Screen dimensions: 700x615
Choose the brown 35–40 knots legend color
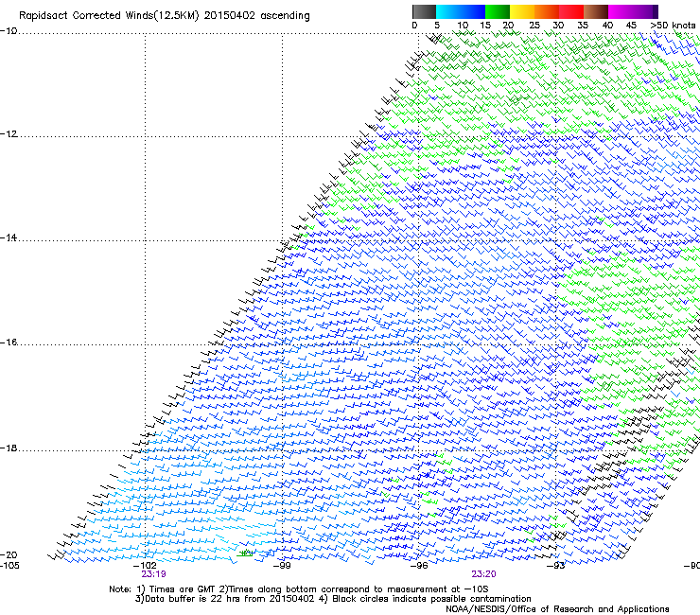click(x=596, y=11)
